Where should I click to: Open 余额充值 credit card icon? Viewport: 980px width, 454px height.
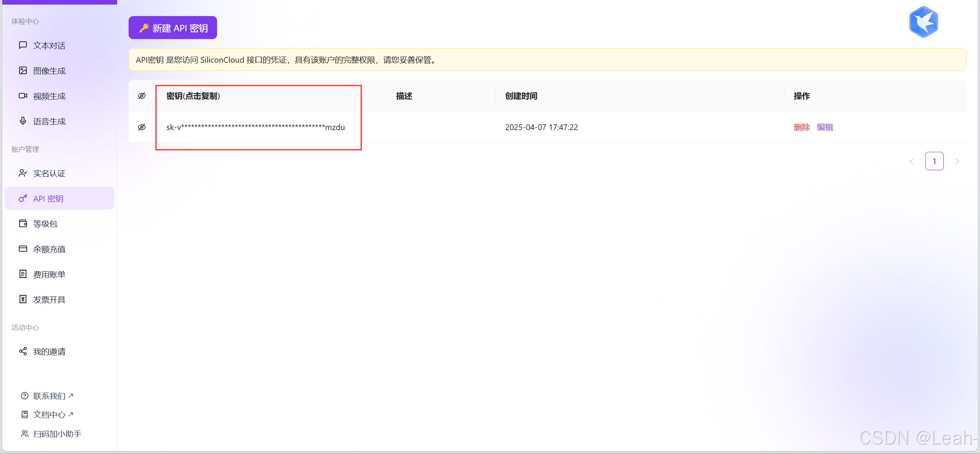[x=23, y=249]
